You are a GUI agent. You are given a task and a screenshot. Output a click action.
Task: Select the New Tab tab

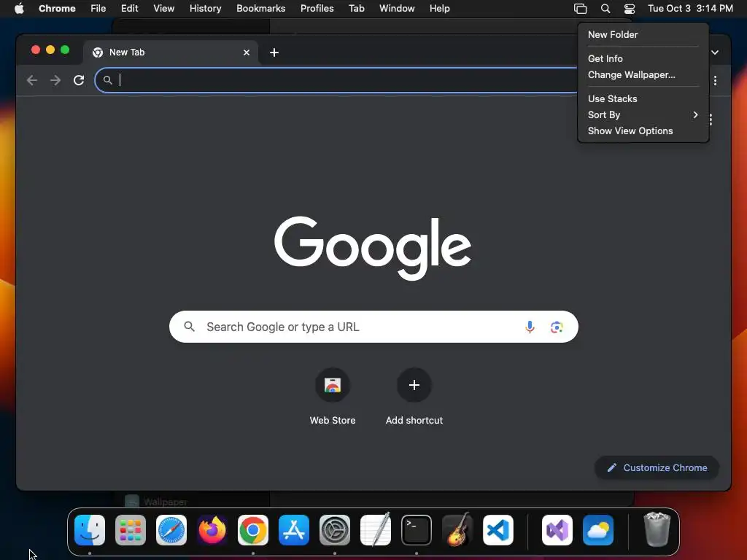pos(171,52)
